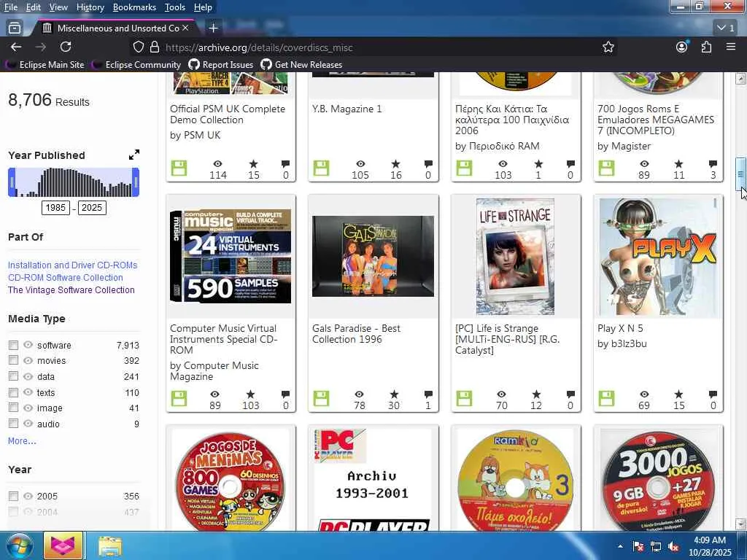Reload the current archive.org page
This screenshot has width=747, height=560.
[x=66, y=47]
